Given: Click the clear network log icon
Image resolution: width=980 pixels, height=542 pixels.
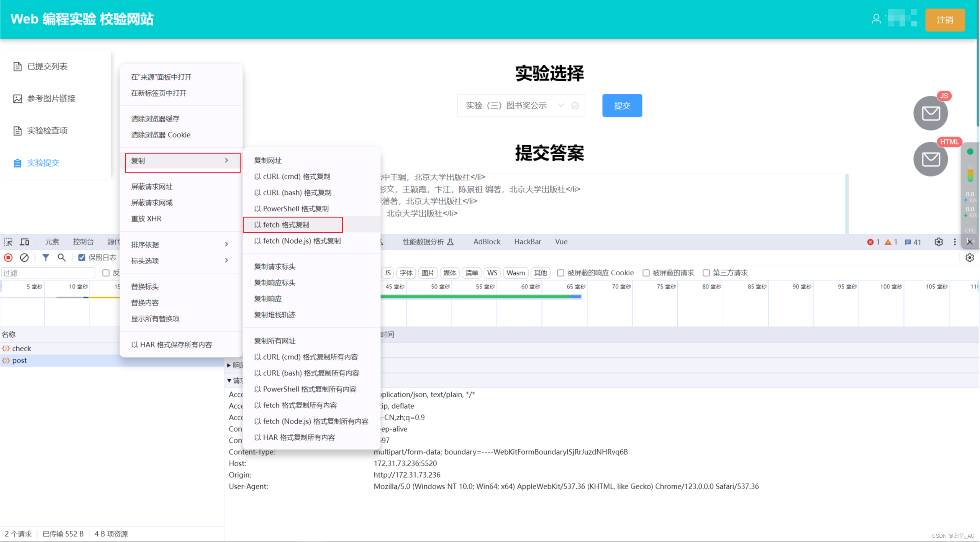Looking at the screenshot, I should [24, 258].
